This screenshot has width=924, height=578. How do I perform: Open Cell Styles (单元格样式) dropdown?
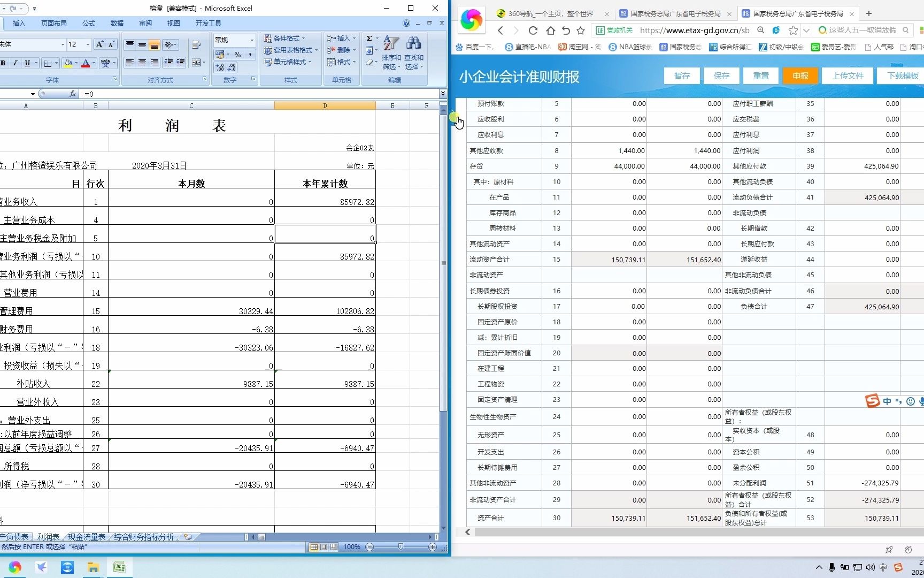[x=288, y=62]
